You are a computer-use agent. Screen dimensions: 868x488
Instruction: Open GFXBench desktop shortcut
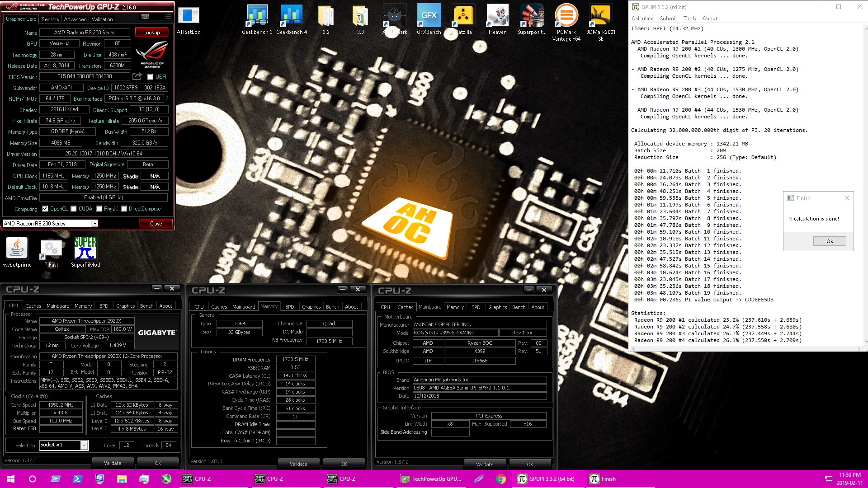tap(429, 20)
